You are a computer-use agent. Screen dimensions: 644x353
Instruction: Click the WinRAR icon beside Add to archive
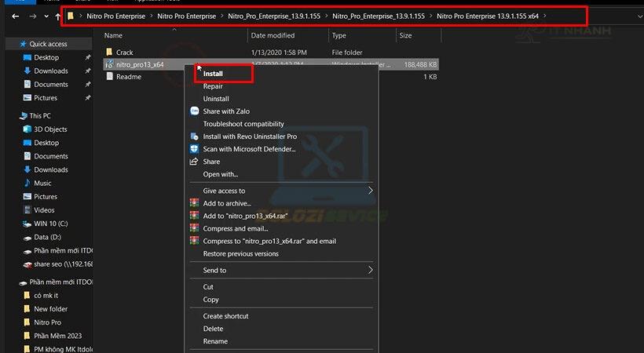point(195,203)
